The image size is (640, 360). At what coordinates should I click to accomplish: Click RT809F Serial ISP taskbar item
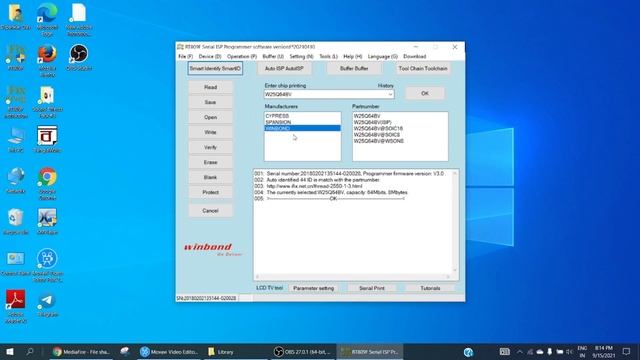point(370,351)
